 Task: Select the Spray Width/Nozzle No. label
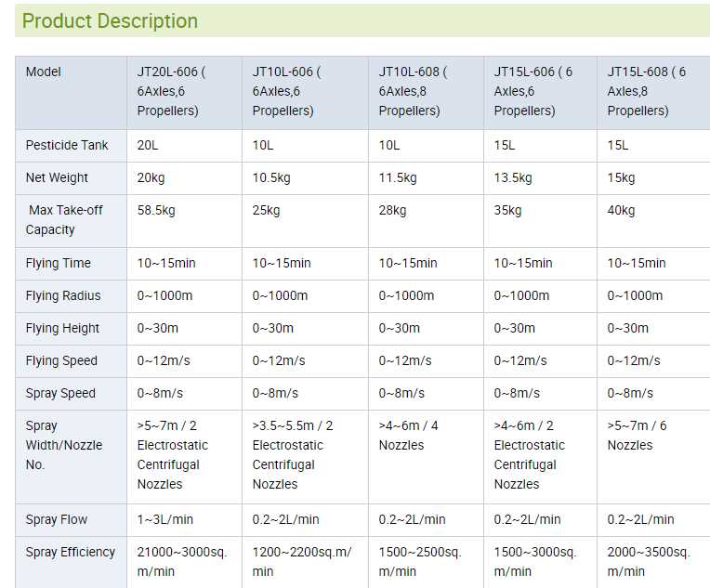tap(65, 445)
